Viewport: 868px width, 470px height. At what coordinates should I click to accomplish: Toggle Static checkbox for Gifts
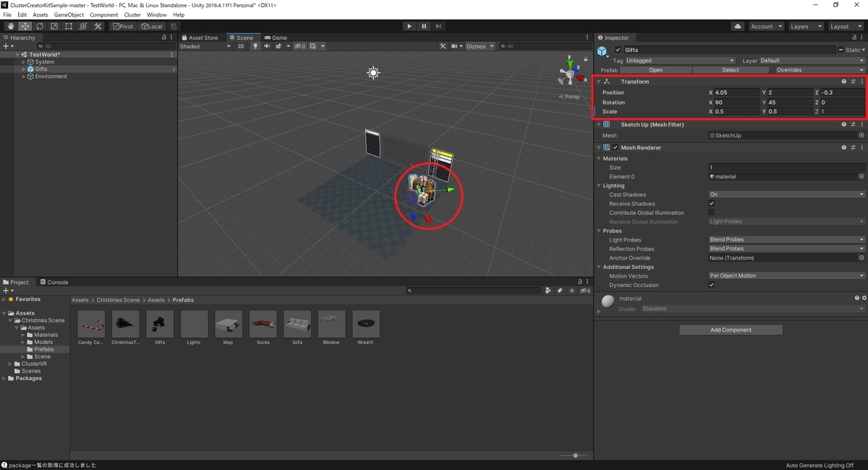(841, 50)
